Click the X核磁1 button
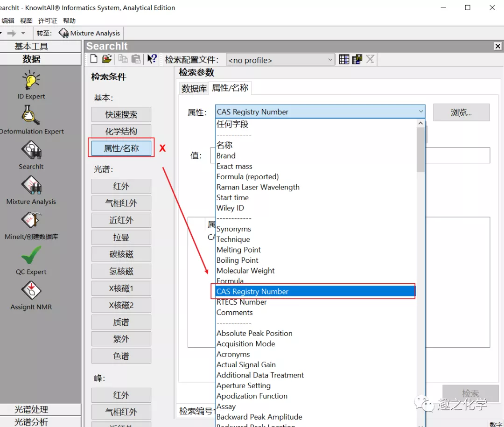 [121, 288]
